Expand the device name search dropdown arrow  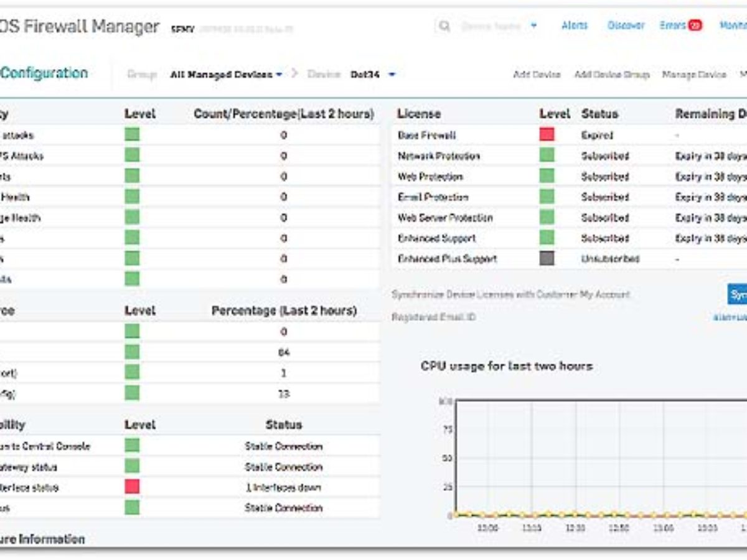(534, 26)
